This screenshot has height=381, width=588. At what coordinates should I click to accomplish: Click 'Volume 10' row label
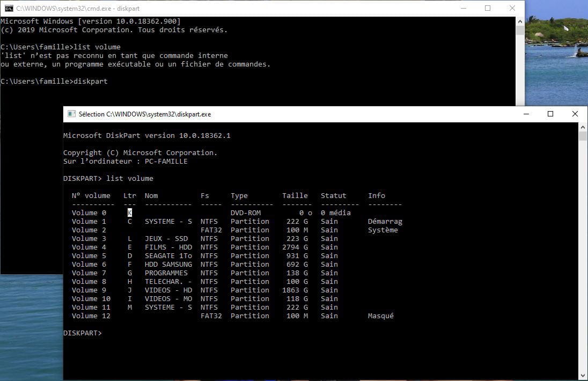91,299
